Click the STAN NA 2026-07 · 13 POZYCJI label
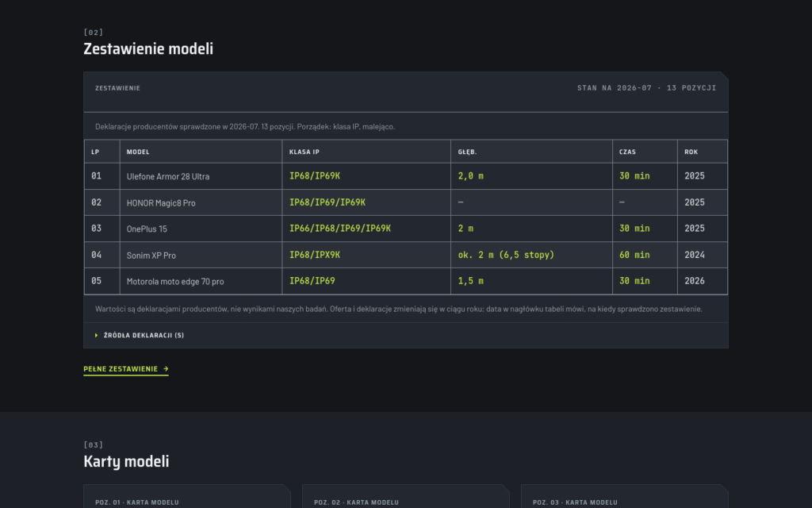 point(646,88)
